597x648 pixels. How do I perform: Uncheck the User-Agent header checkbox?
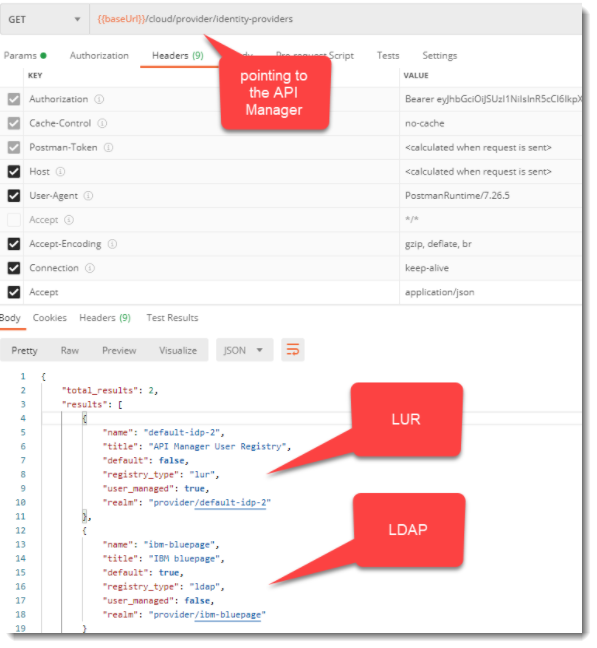(x=14, y=195)
